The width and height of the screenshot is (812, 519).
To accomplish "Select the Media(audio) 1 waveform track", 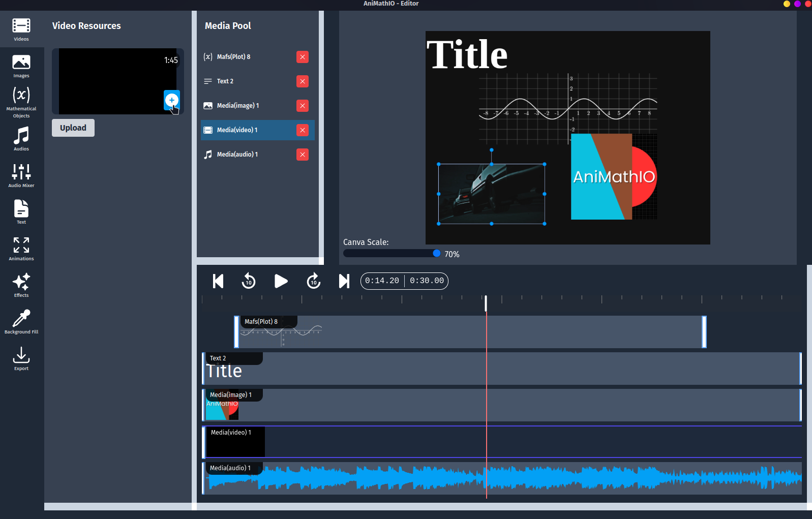I will (502, 478).
